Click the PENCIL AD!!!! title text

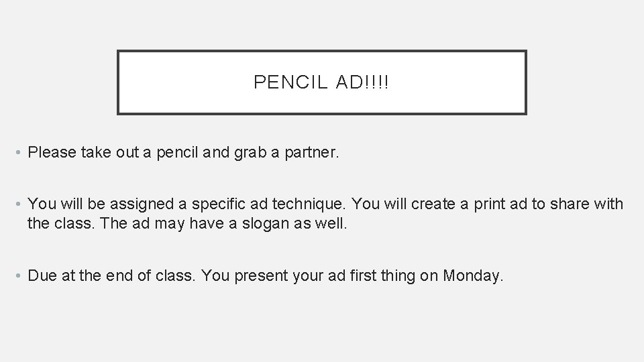point(321,82)
